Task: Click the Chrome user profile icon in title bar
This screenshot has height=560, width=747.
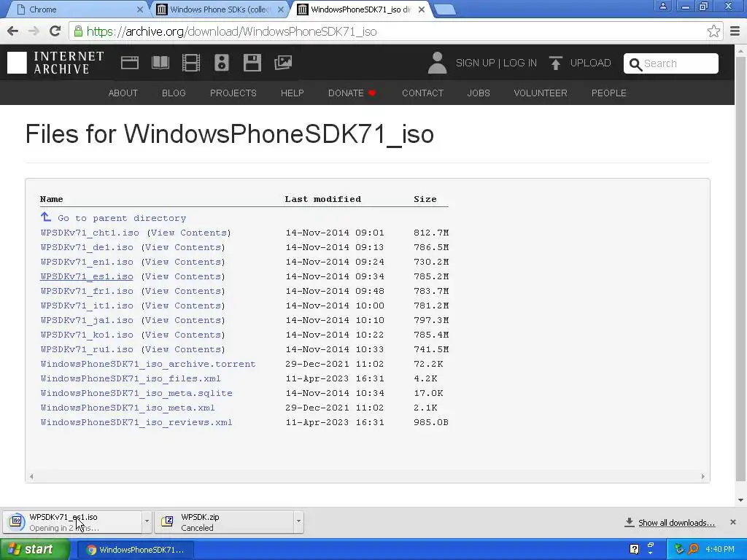Action: (x=662, y=6)
